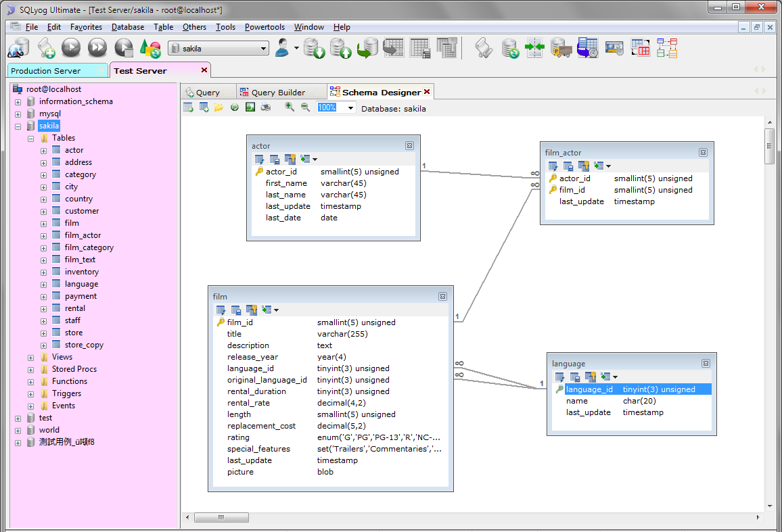Click the zoom in magnifier icon
The image size is (782, 532).
coord(290,107)
